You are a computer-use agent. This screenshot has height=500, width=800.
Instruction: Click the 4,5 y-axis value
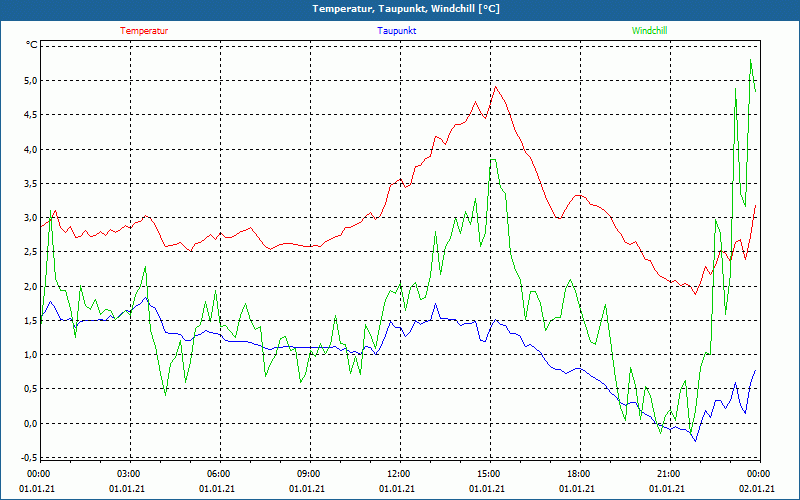point(31,114)
